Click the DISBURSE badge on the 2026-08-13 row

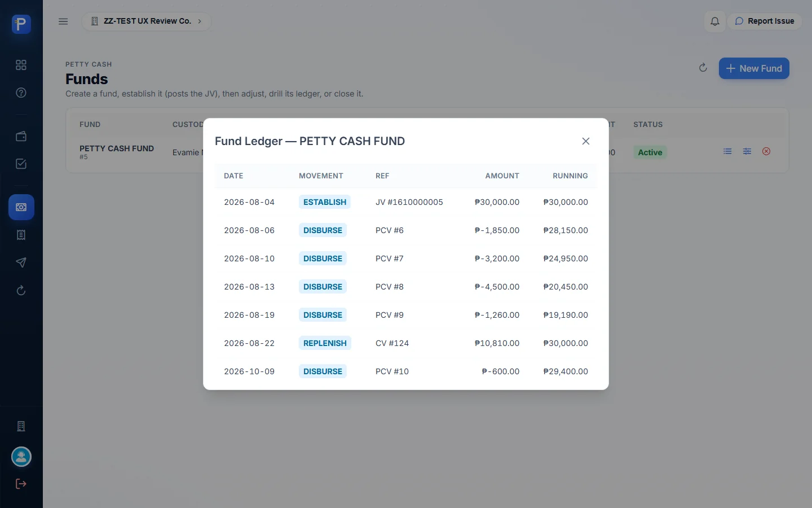pos(323,287)
